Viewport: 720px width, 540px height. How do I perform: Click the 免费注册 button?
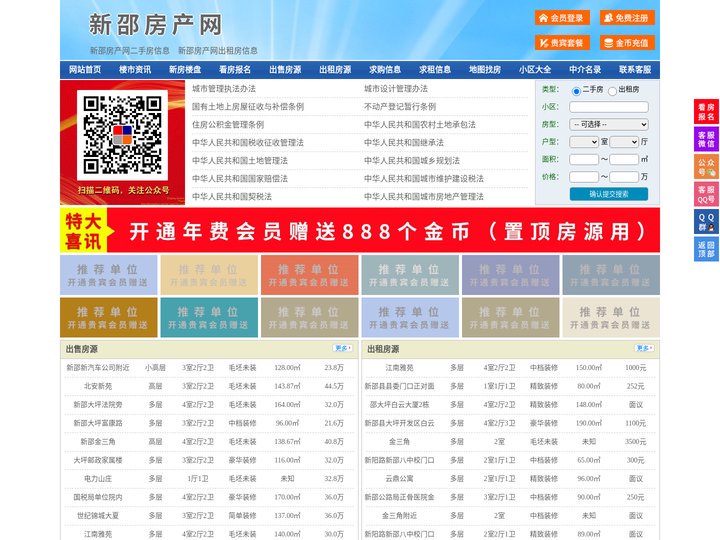627,18
